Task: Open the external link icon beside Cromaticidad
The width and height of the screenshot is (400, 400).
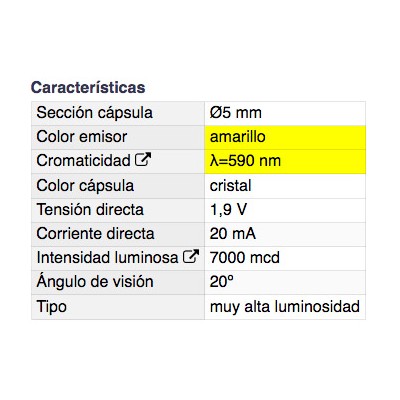Action: [x=143, y=159]
